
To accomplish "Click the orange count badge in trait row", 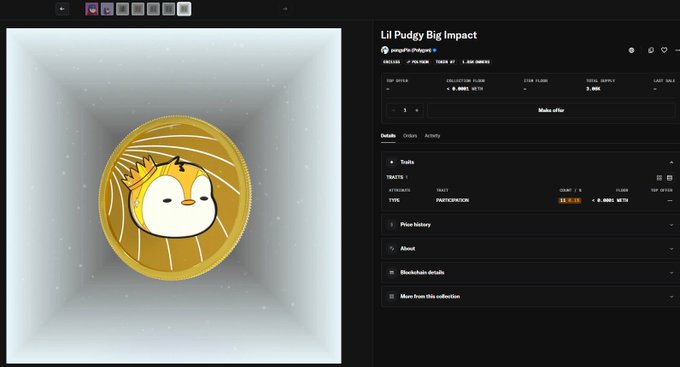I will pos(569,200).
